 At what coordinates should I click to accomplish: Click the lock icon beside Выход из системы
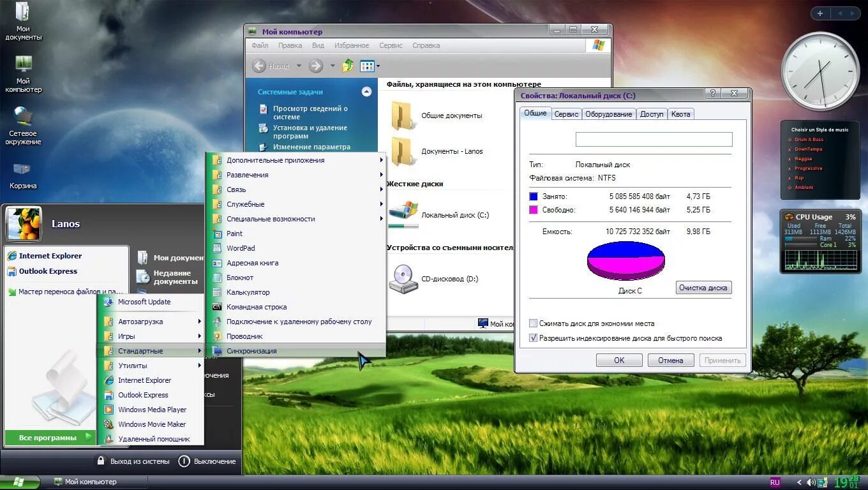[x=100, y=461]
